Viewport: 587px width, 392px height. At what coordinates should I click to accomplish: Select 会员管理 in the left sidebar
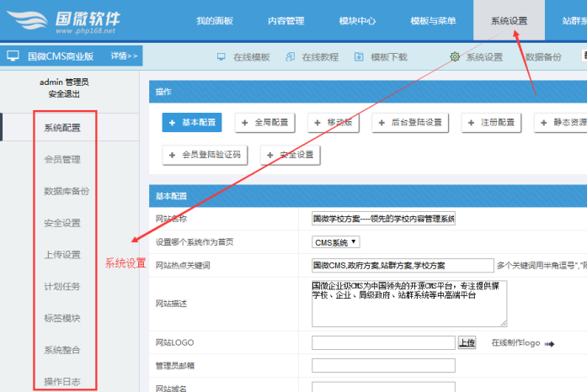click(62, 159)
